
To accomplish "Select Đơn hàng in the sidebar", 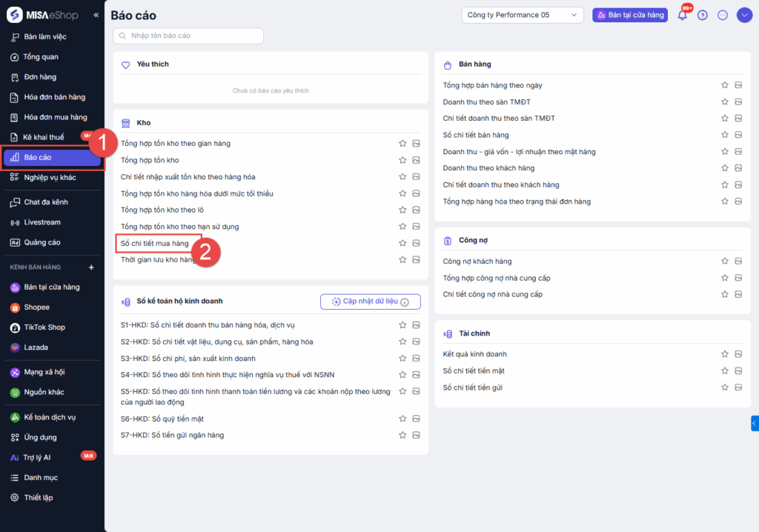I will click(40, 77).
